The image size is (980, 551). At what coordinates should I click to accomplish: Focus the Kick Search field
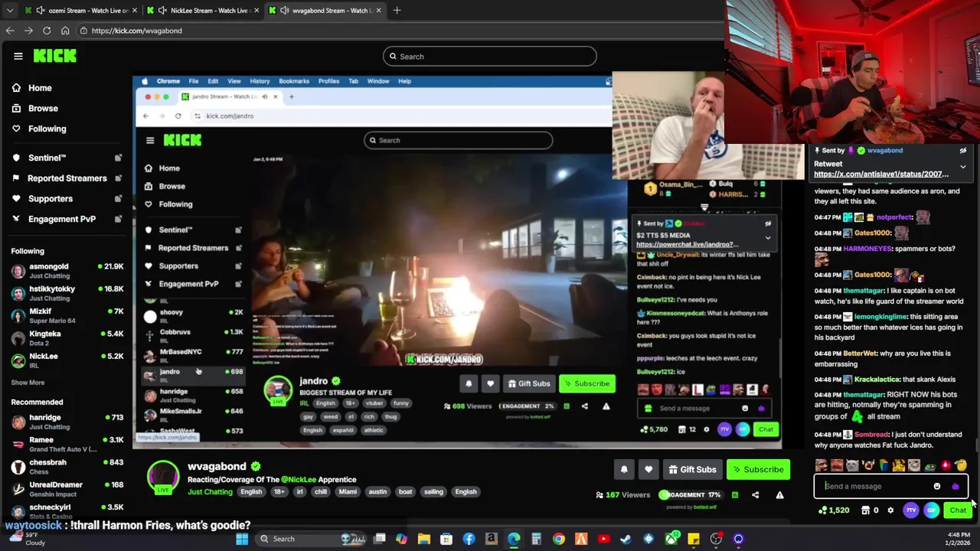tap(490, 57)
